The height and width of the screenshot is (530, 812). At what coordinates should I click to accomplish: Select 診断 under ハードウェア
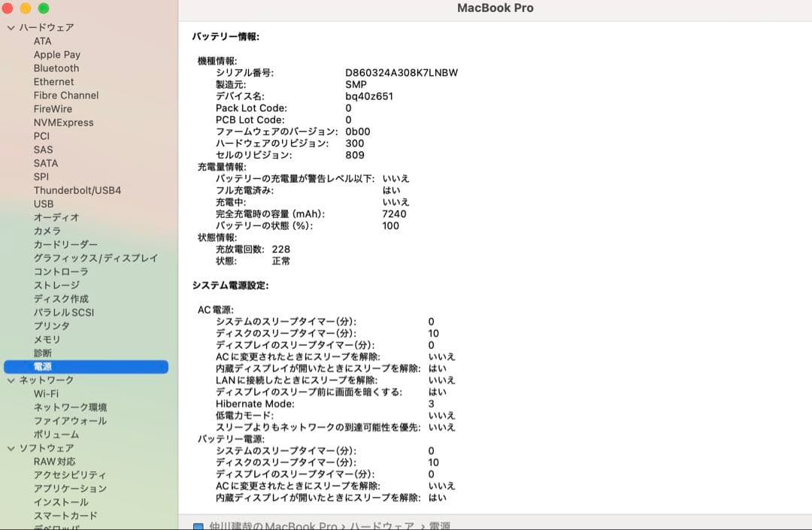42,353
